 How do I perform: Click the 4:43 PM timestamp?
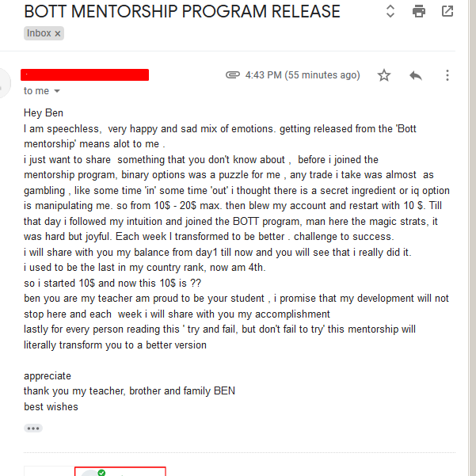coord(303,75)
